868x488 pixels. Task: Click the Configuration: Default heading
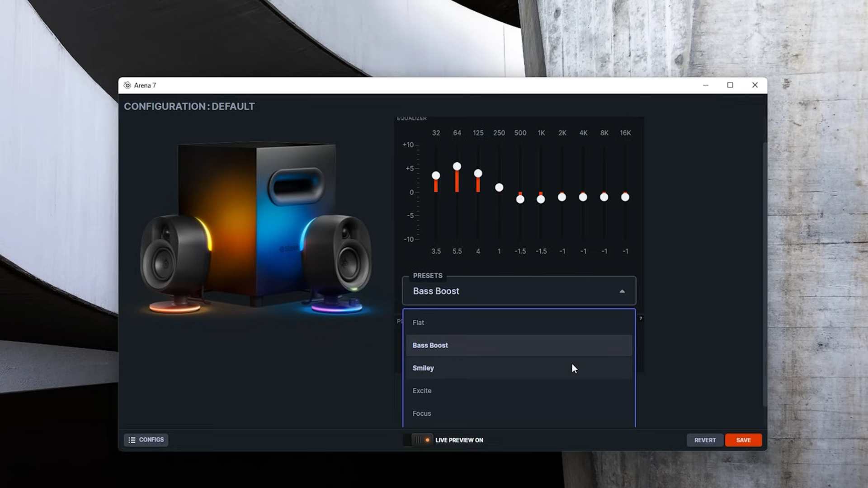pos(189,107)
